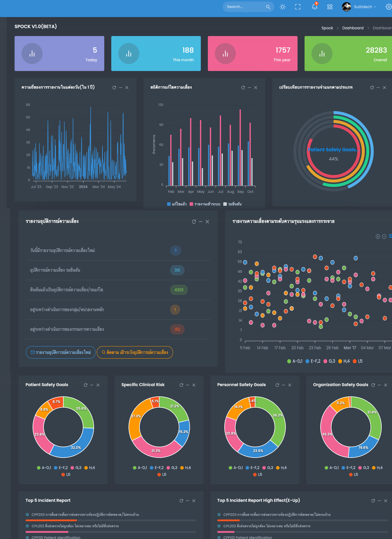Screen dimensions: 392x539
Task: Toggle light/dark theme sun icon
Action: tap(282, 7)
